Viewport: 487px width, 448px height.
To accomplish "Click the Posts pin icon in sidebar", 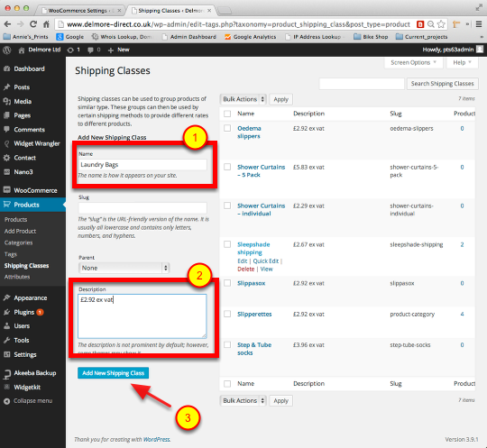I will click(x=7, y=87).
